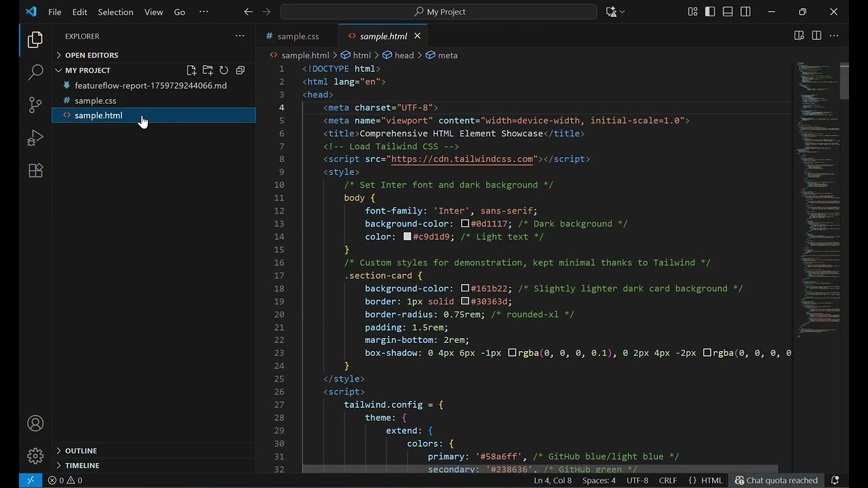This screenshot has width=868, height=488.
Task: Toggle the bottom Panel
Action: (728, 12)
